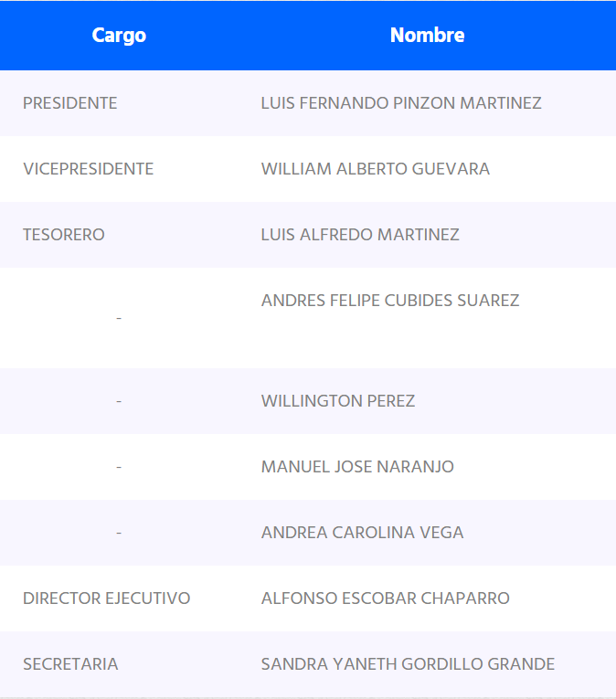The width and height of the screenshot is (616, 699).
Task: Select the SECRETARIA cell
Action: click(70, 664)
